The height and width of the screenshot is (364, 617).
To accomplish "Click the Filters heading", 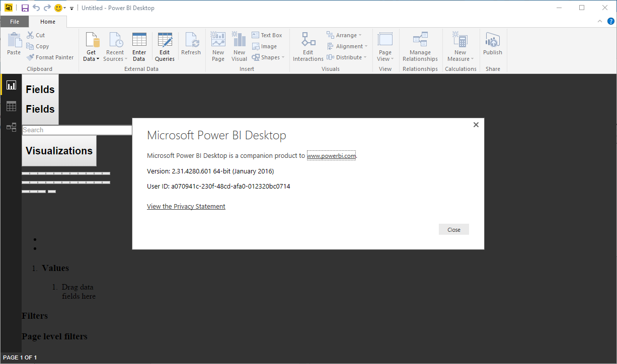I will coord(35,316).
